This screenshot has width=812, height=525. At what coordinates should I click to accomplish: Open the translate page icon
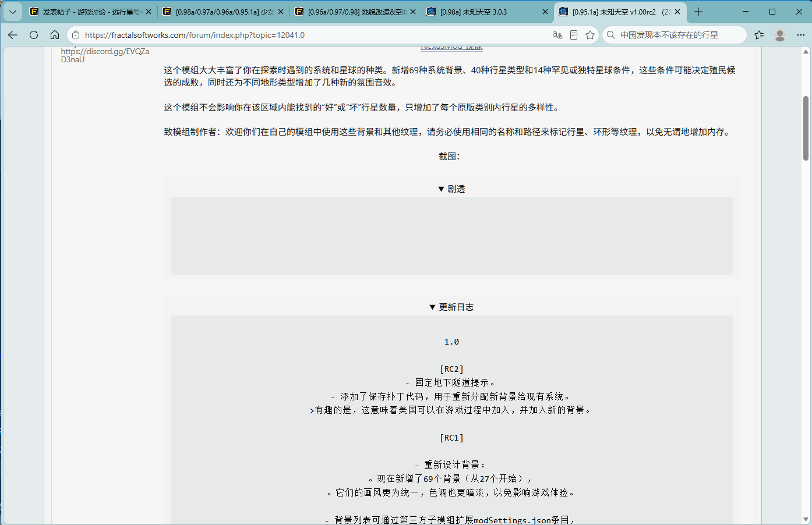pyautogui.click(x=557, y=35)
